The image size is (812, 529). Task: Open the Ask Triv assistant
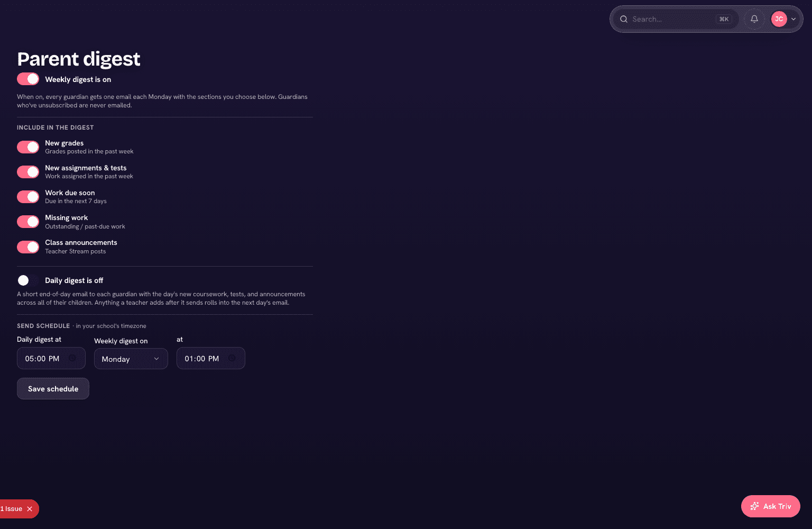(x=771, y=506)
